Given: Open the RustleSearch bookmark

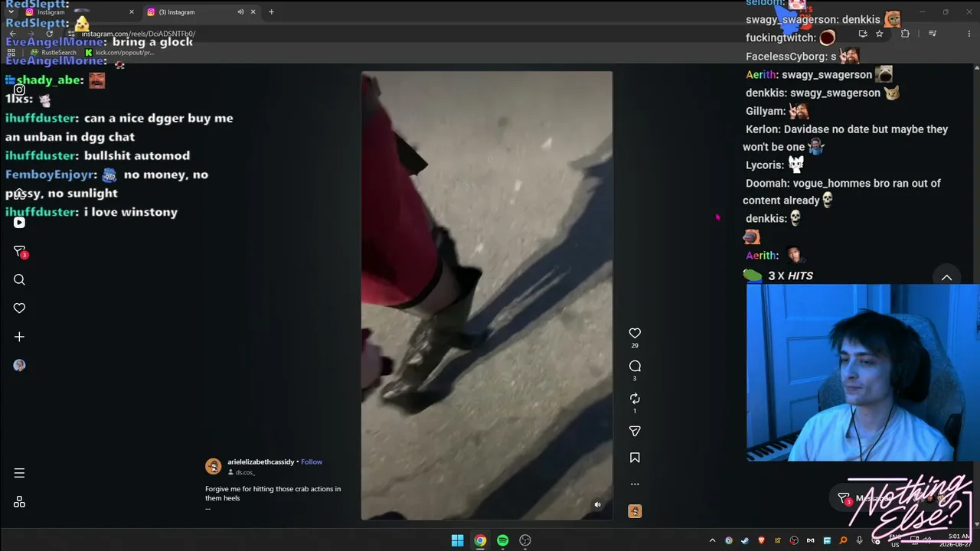Looking at the screenshot, I should pos(54,53).
